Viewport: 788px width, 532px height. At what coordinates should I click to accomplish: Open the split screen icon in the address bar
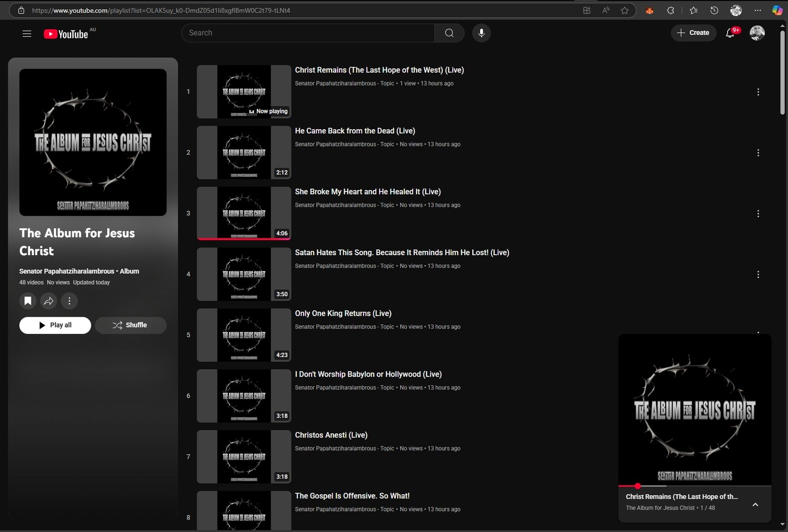(587, 11)
